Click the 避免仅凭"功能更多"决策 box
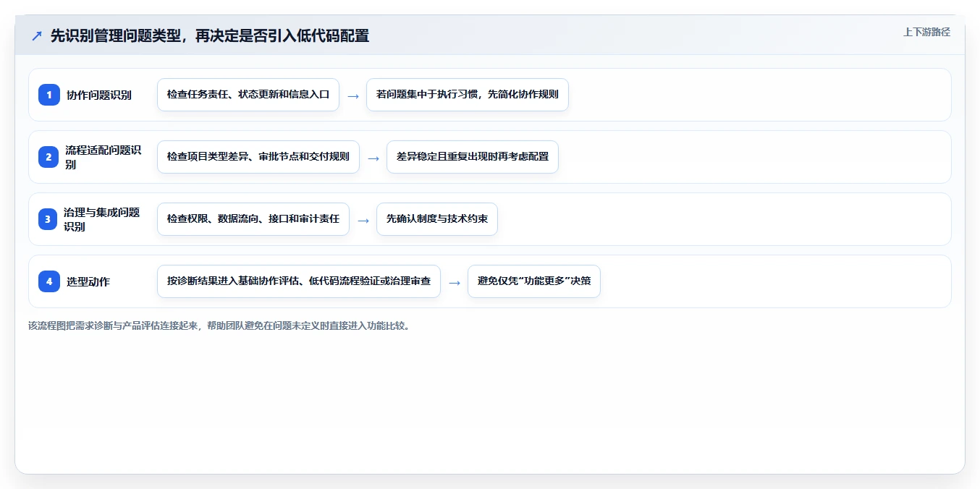The width and height of the screenshot is (980, 489). pos(534,281)
